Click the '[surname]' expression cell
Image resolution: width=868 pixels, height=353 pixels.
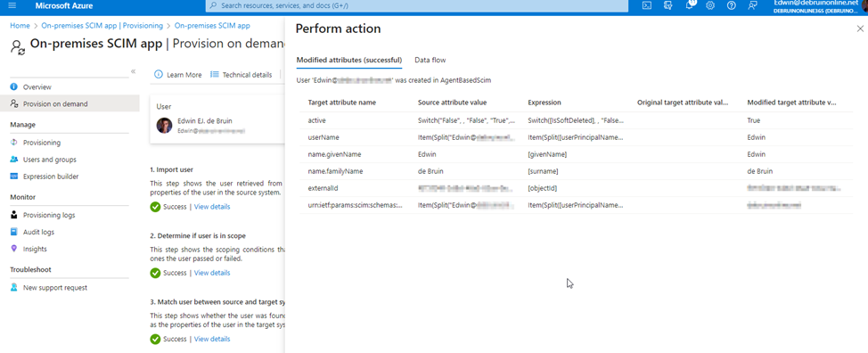click(543, 171)
